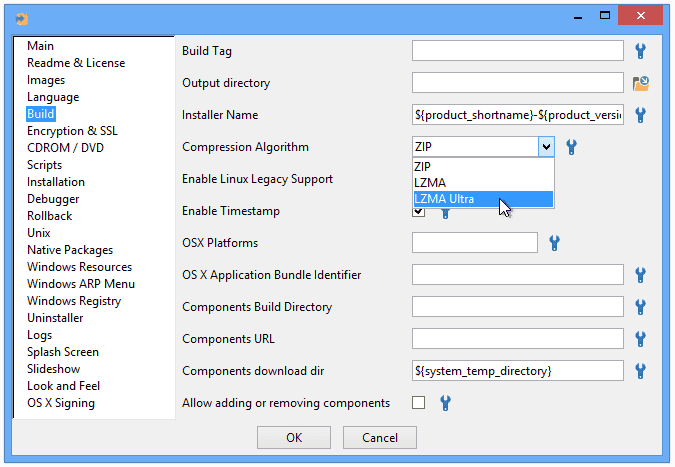This screenshot has width=675, height=467.
Task: Open the Native Packages section
Action: point(70,250)
